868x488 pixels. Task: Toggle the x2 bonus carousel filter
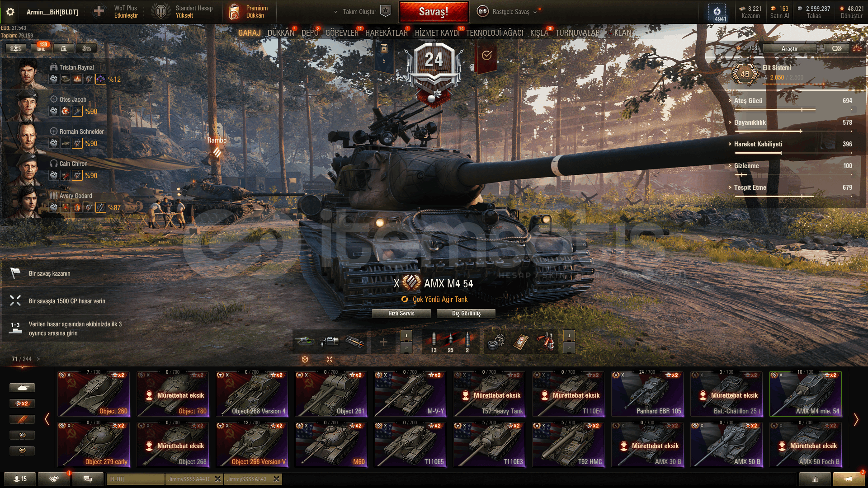[22, 404]
